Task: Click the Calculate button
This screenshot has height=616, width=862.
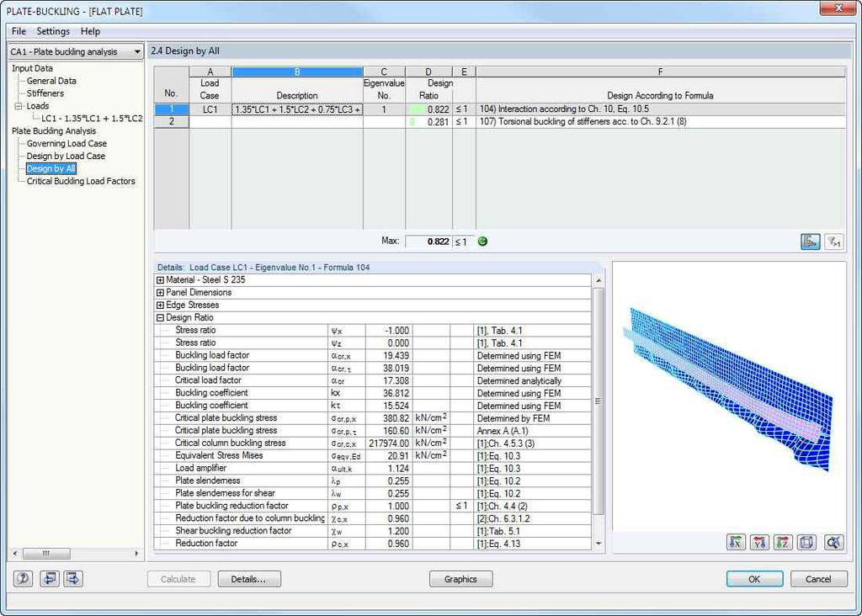Action: 178,579
